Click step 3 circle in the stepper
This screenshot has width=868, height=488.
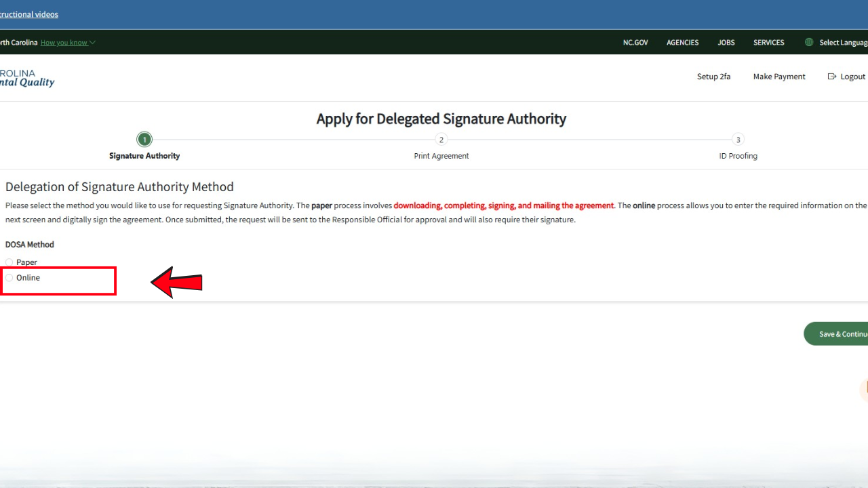coord(738,140)
